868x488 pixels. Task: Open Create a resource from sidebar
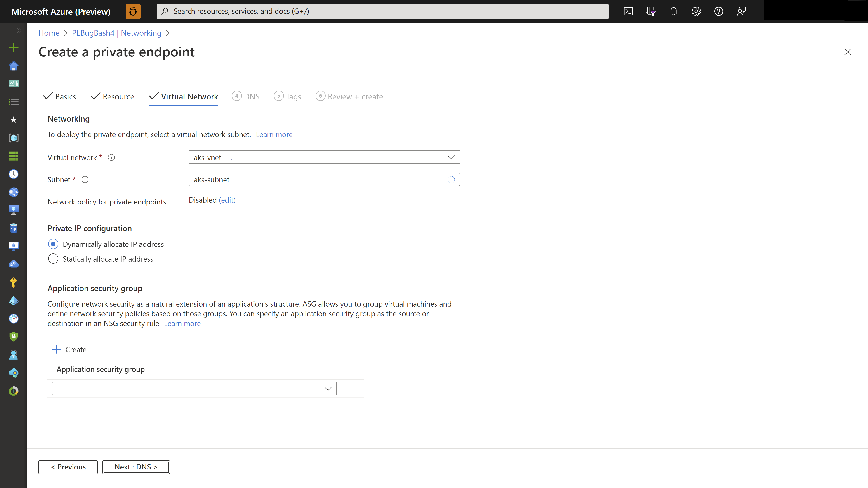[x=14, y=47]
